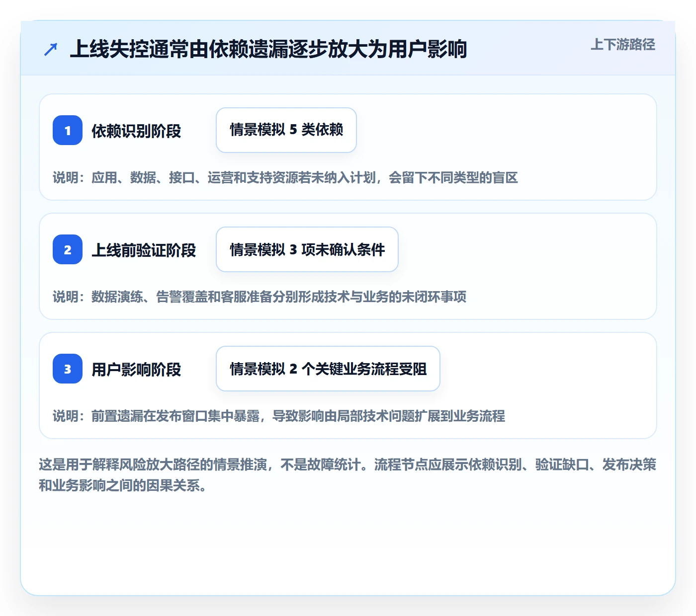Click the description starting 说明：前置遗漏在发布窗口
The image size is (696, 616).
[x=279, y=416]
